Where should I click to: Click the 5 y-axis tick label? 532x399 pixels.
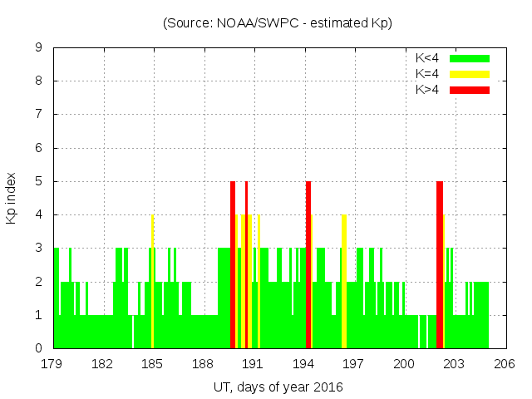[39, 181]
